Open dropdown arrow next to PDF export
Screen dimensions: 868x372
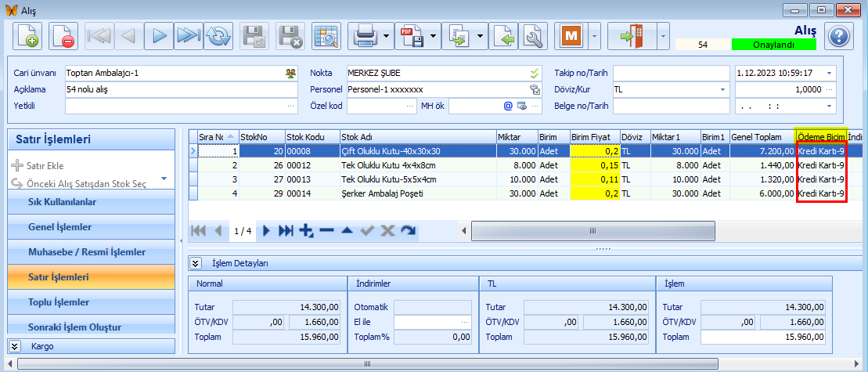[432, 36]
